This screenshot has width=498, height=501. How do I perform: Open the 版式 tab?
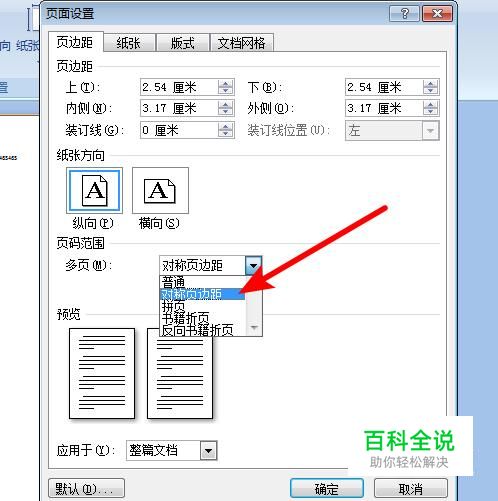183,43
